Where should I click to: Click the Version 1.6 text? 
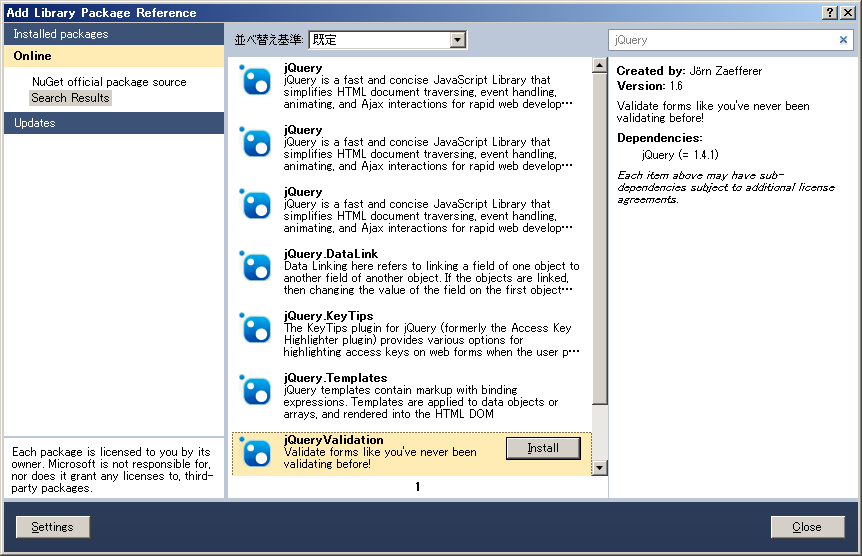649,86
